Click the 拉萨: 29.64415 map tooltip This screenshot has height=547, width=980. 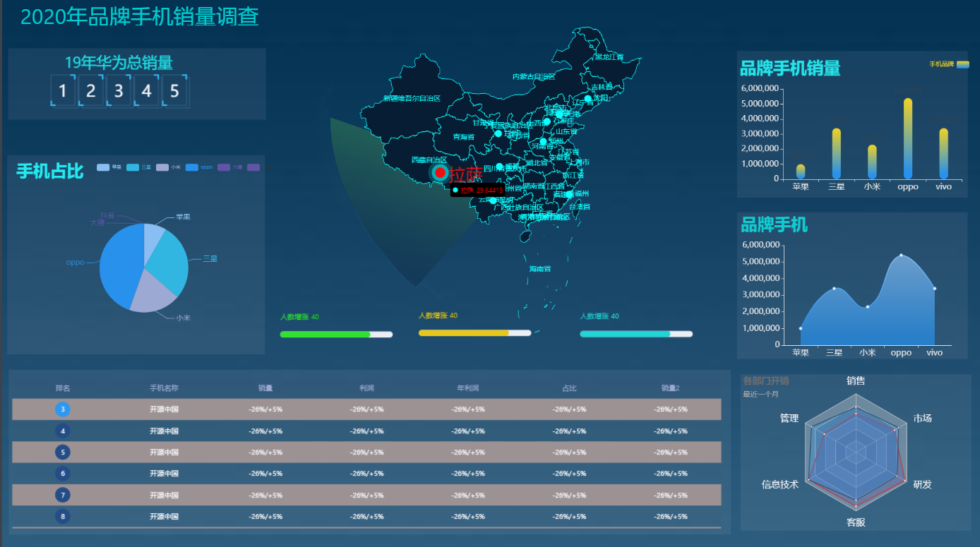tap(478, 190)
